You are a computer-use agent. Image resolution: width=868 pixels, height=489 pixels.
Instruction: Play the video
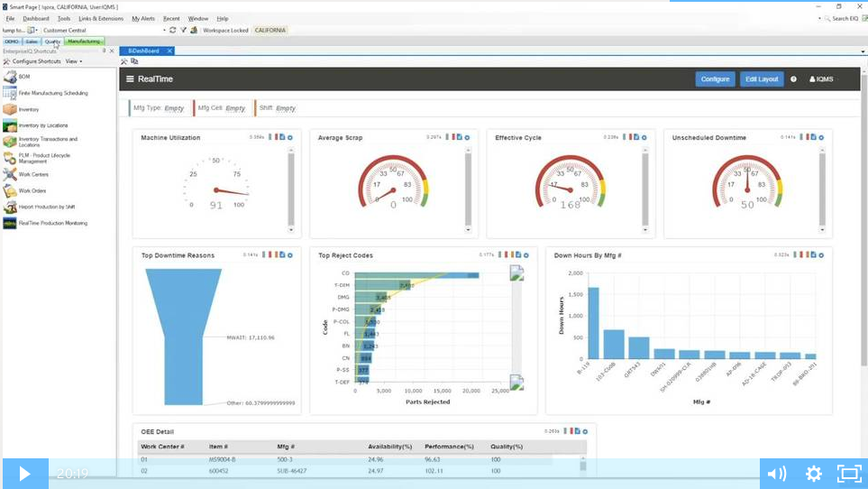pyautogui.click(x=25, y=474)
